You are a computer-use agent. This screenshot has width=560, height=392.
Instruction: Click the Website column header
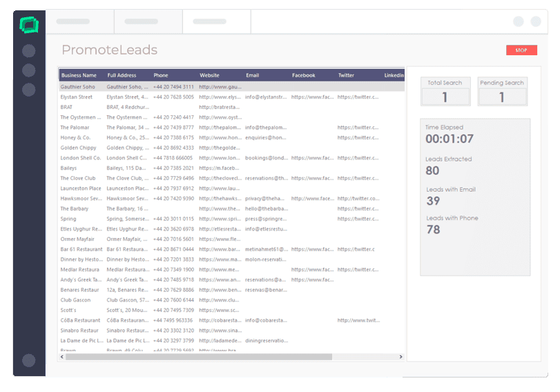click(210, 75)
